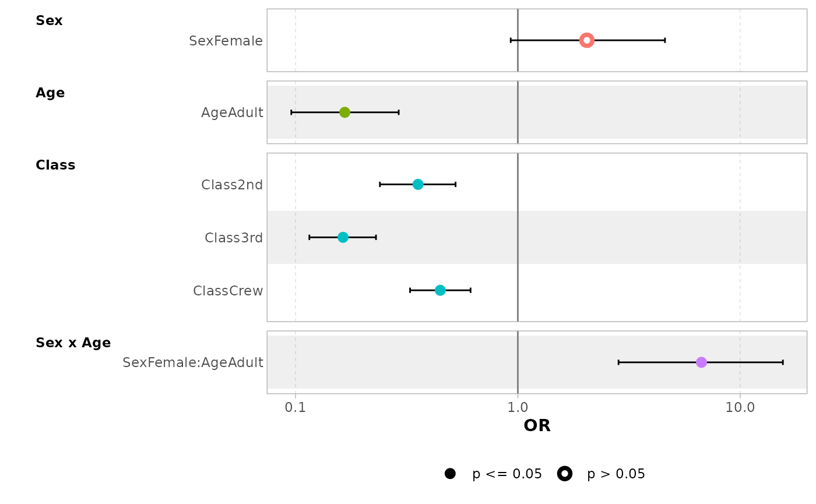Click the bold 'Age' group header

(50, 93)
